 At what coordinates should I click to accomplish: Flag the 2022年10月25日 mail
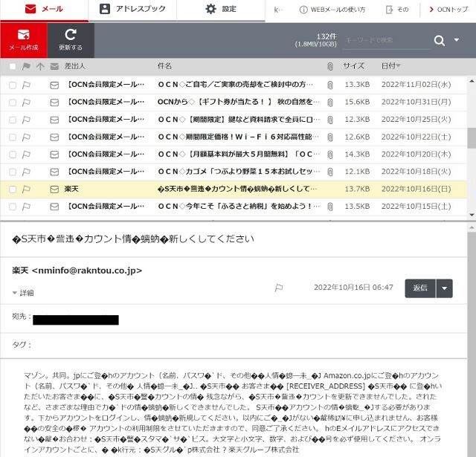[x=26, y=120]
